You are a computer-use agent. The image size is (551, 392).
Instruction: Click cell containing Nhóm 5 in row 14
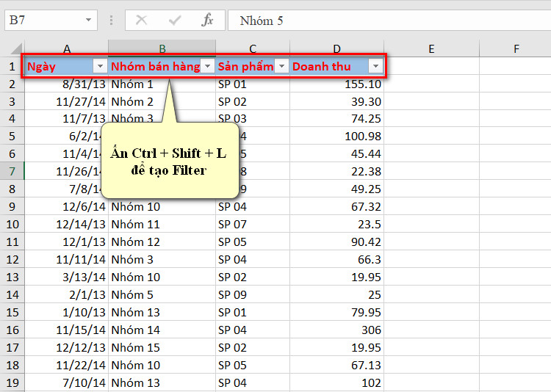(162, 294)
